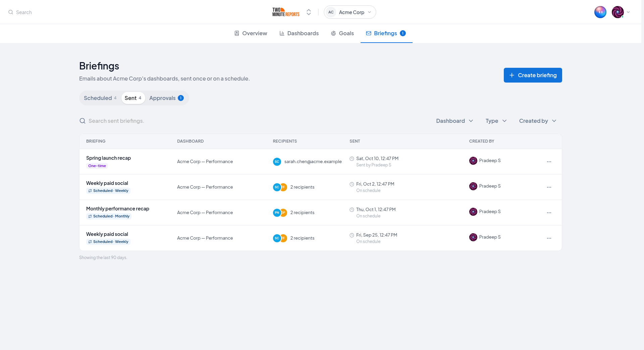Click Scheduled · Weekly badge in Sep 25 row
Screen dimensions: 644x350
(x=108, y=242)
